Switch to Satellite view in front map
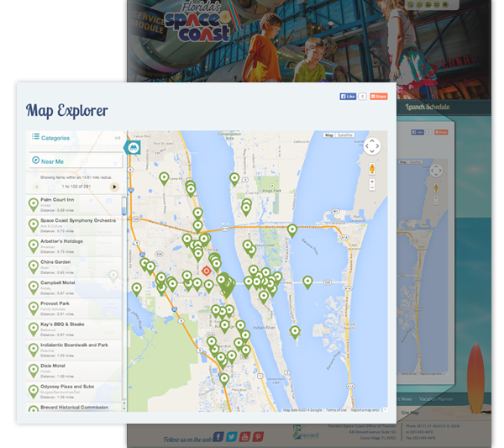This screenshot has width=504, height=448. point(345,135)
